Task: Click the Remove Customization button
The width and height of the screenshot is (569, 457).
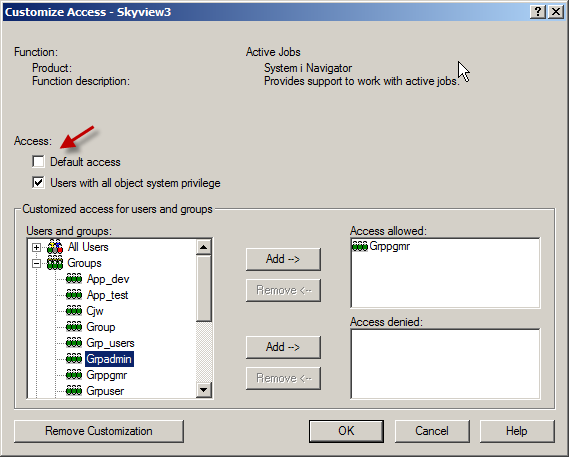Action: point(99,431)
